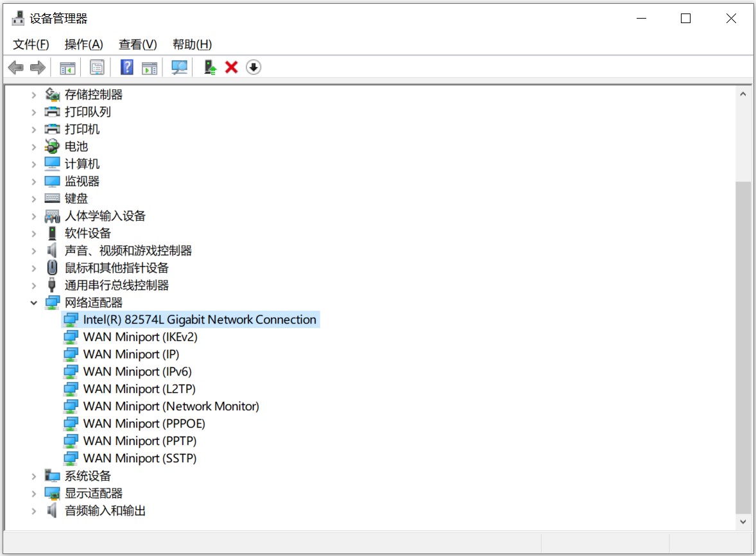
Task: Click the 键盘 keyboard icon
Action: click(x=52, y=198)
